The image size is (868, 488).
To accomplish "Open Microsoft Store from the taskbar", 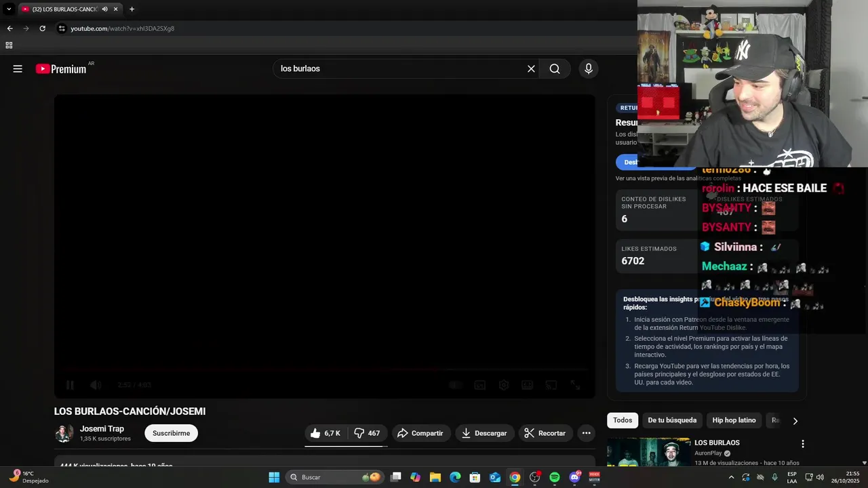I will tap(475, 477).
